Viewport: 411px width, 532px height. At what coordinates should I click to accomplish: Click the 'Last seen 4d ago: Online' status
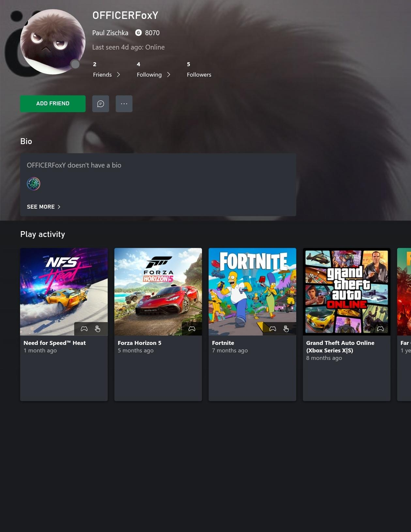(129, 47)
